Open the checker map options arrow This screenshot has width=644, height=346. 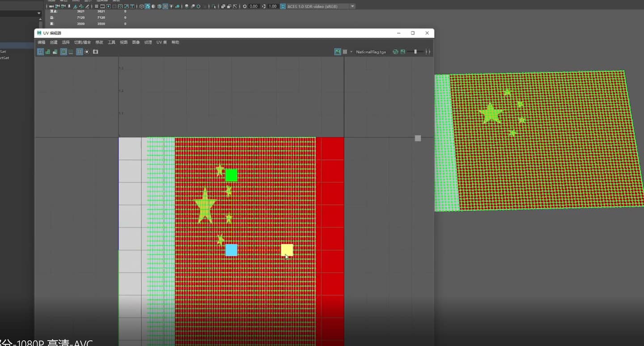(352, 52)
